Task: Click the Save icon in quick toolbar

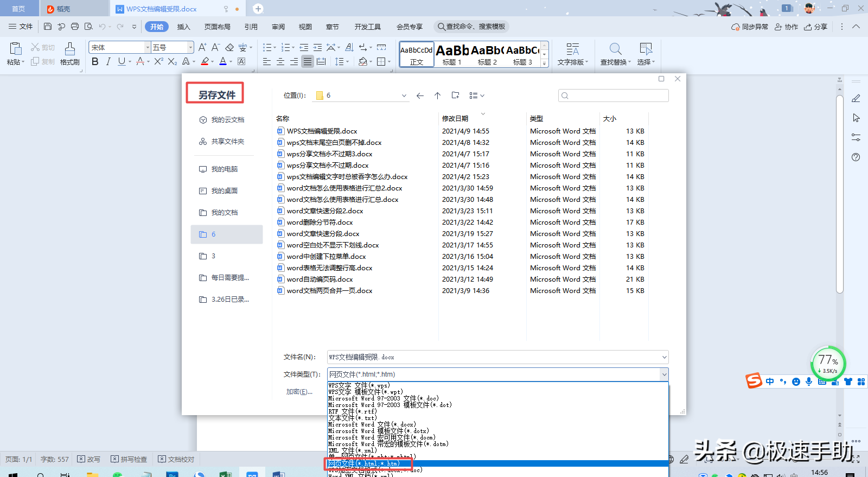Action: (48, 27)
